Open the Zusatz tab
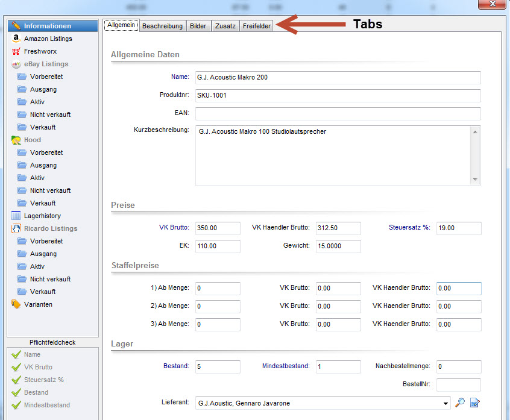The height and width of the screenshot is (420, 510). (225, 26)
